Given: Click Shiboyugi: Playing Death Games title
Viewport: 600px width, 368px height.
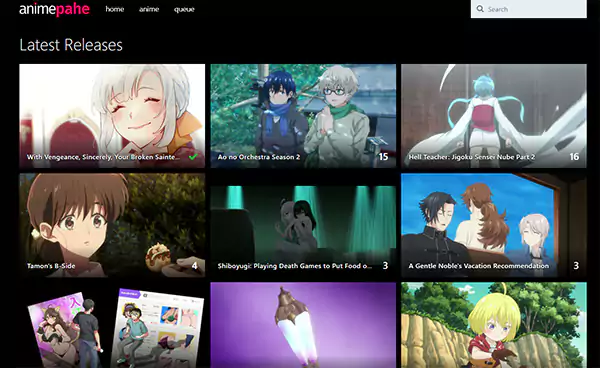Looking at the screenshot, I should [x=295, y=266].
